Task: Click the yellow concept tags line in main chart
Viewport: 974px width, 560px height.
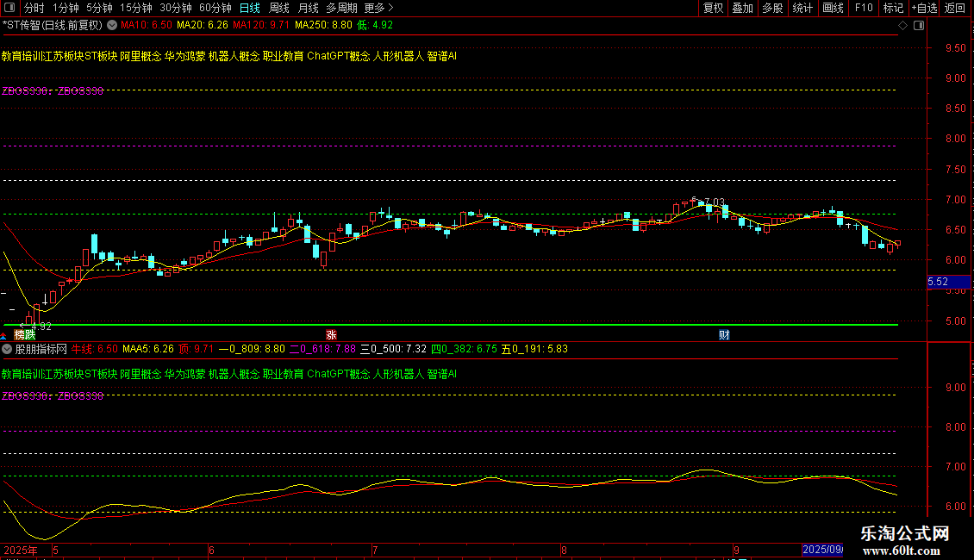Action: click(228, 56)
